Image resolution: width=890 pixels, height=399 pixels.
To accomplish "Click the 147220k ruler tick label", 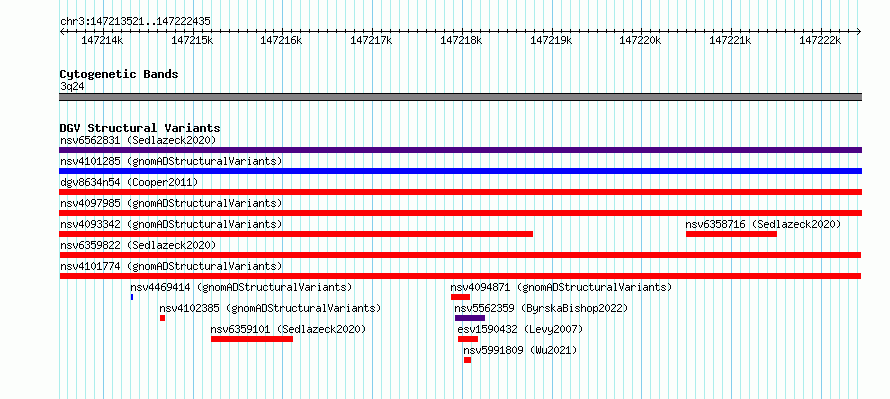I will coord(640,40).
